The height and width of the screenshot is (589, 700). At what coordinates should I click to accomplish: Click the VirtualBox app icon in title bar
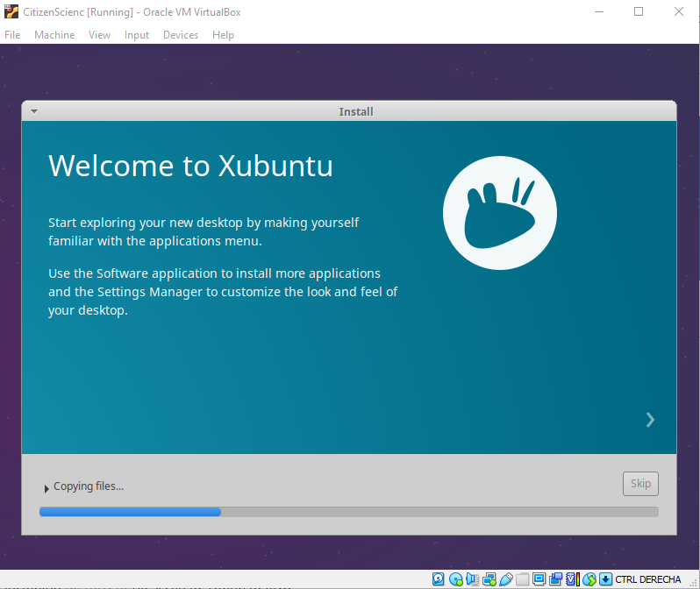(x=11, y=11)
